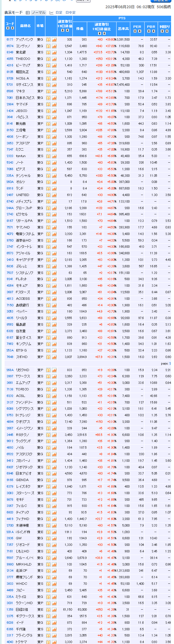The width and height of the screenshot is (174, 644).
Task: Open stock code 325A link
Action: click(10, 176)
